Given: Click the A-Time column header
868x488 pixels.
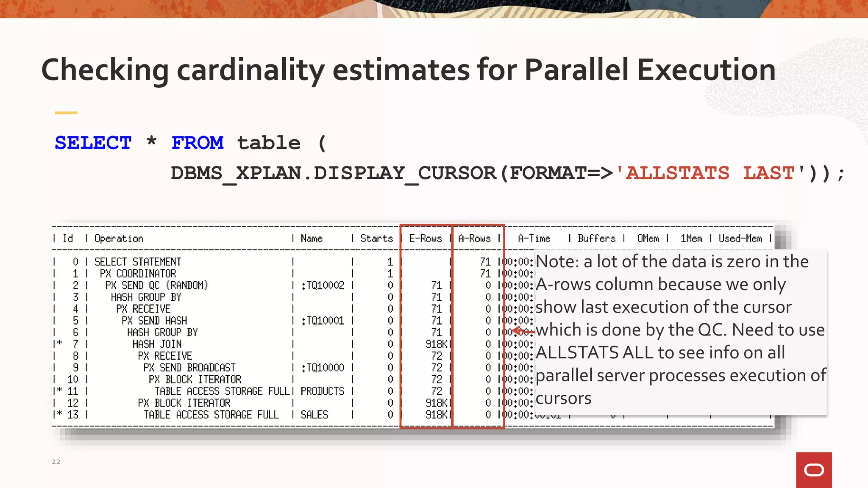Looking at the screenshot, I should [x=534, y=238].
